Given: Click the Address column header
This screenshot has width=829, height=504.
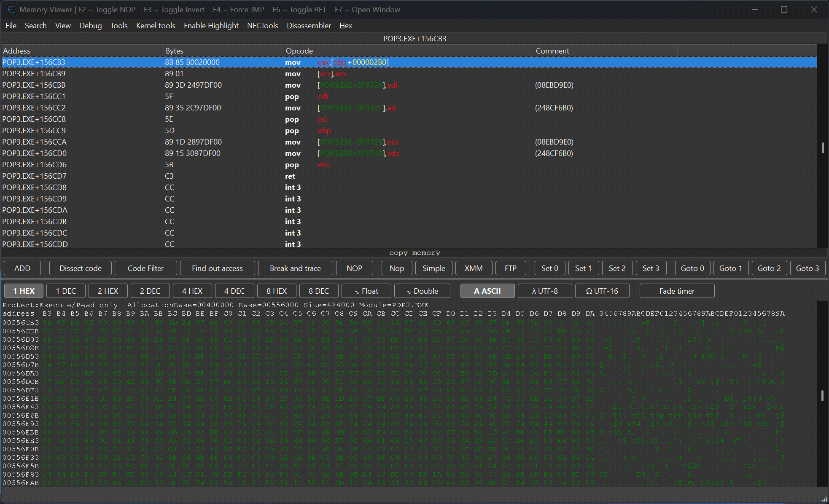Looking at the screenshot, I should point(83,51).
